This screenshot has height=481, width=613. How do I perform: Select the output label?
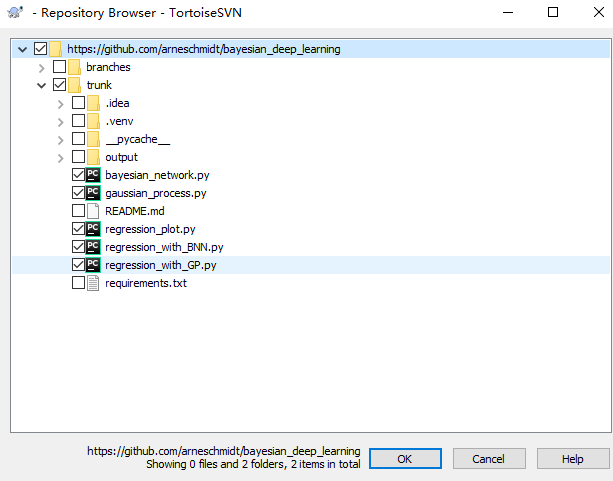pyautogui.click(x=122, y=157)
